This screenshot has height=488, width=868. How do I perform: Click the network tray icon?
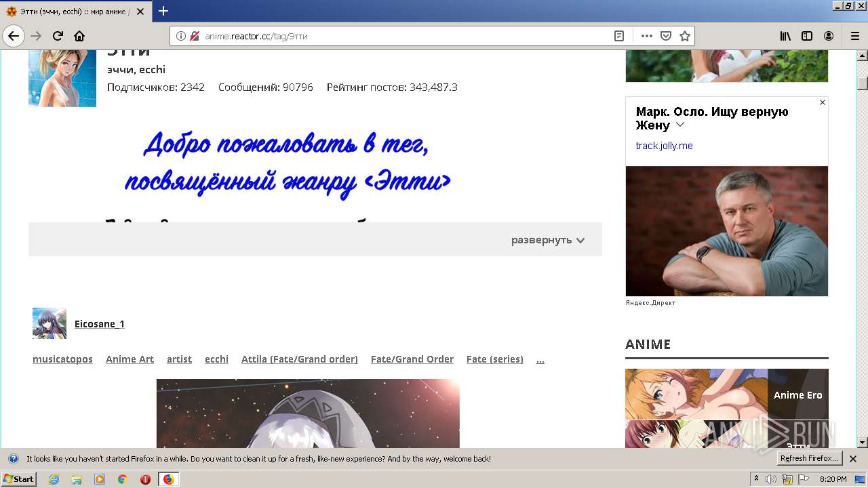click(x=787, y=479)
